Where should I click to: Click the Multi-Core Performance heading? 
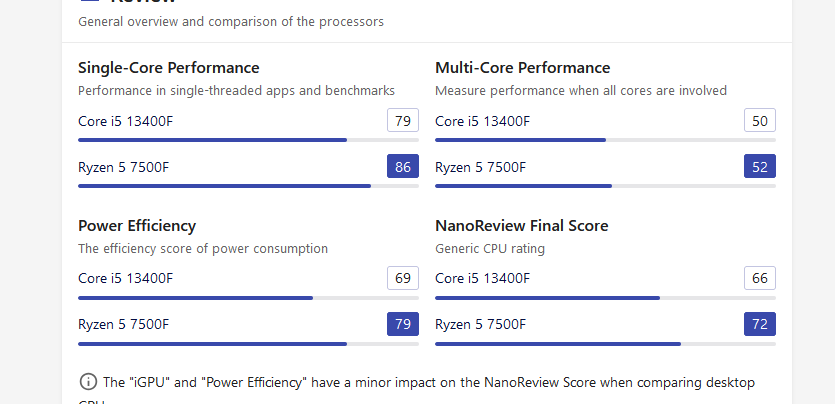[522, 68]
